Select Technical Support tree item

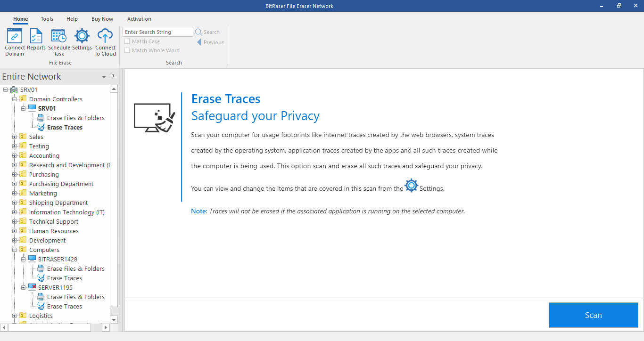point(54,221)
